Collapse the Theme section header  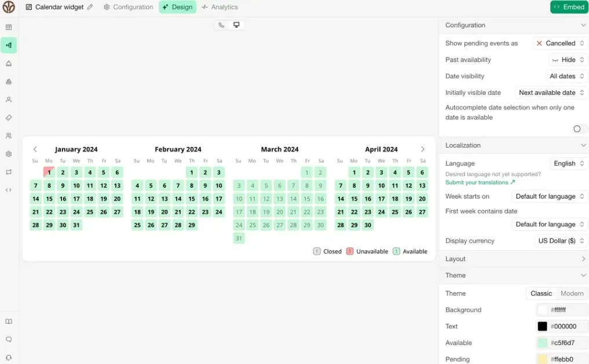tap(514, 275)
